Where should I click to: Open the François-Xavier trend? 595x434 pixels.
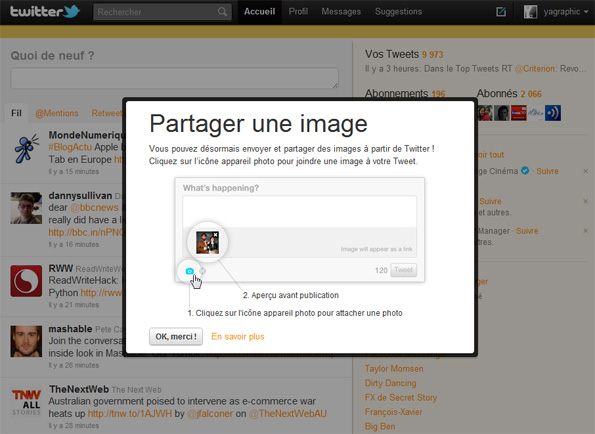point(393,412)
